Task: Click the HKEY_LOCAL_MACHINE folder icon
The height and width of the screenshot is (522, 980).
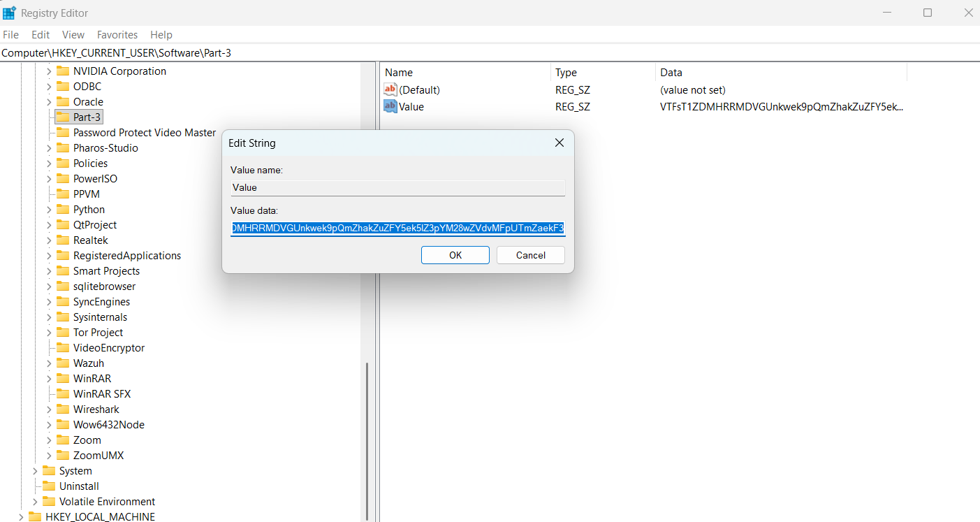Action: tap(35, 517)
